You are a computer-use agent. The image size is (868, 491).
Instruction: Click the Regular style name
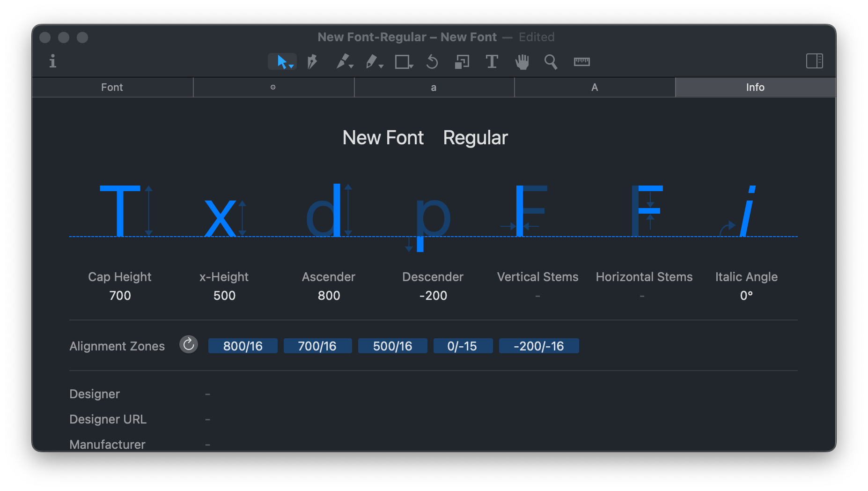(475, 138)
